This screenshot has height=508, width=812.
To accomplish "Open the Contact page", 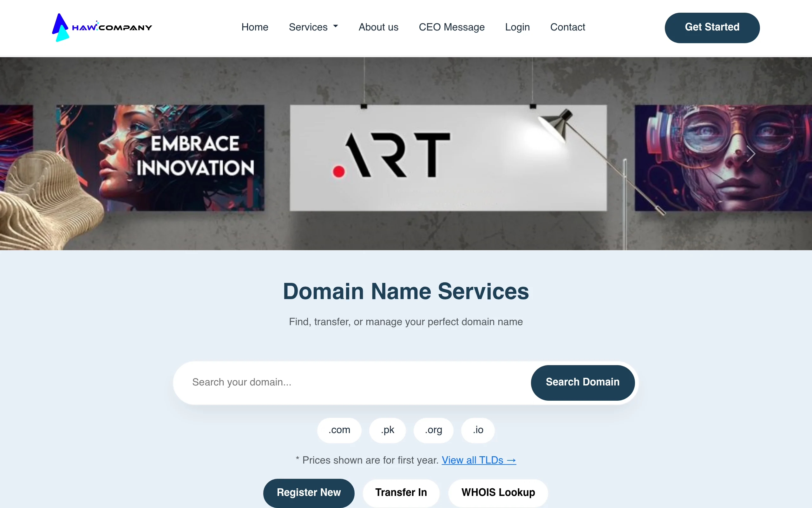I will [x=567, y=27].
